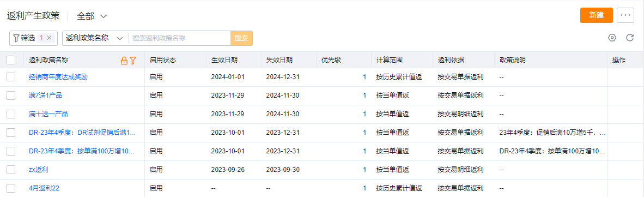Click the refresh icon at top right
Screen dimensions: 644x197
[x=630, y=38]
